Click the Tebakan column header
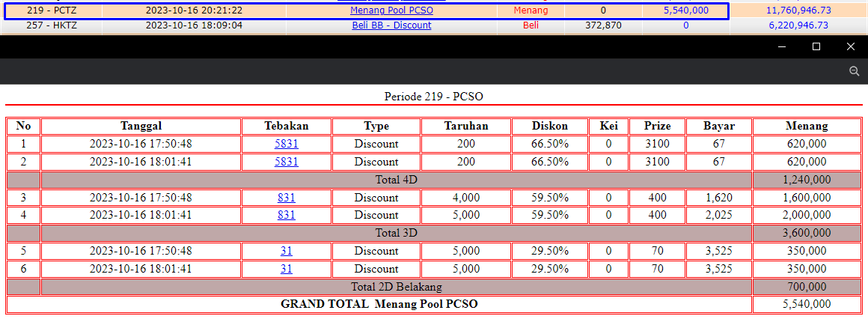Image resolution: width=868 pixels, height=322 pixels. [286, 127]
